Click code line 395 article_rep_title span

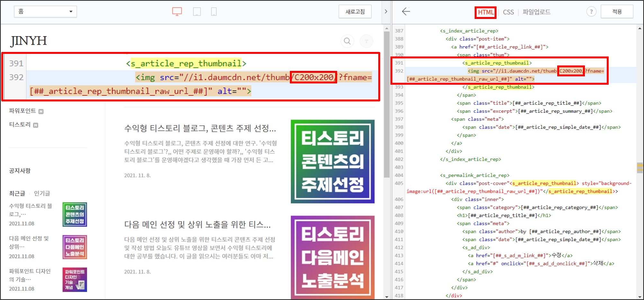tap(529, 103)
